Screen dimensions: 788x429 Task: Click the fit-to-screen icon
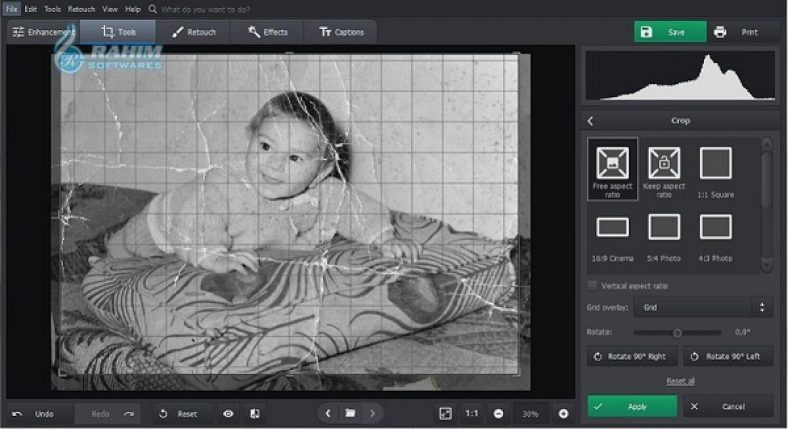445,413
